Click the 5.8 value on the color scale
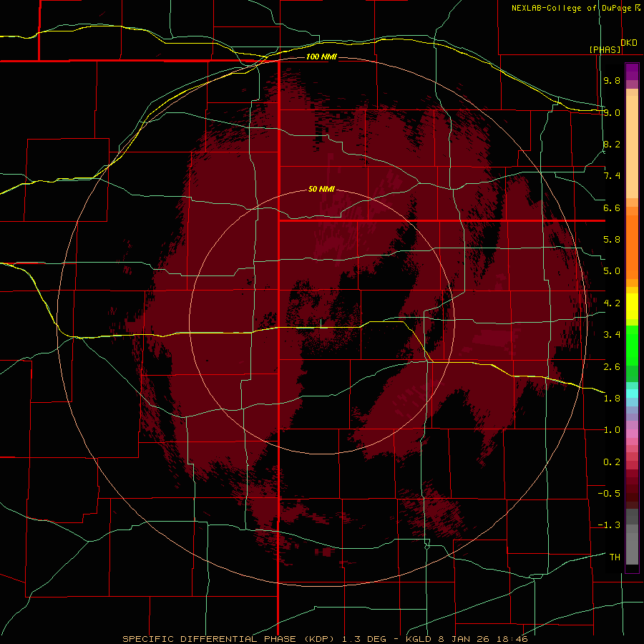 pos(612,240)
